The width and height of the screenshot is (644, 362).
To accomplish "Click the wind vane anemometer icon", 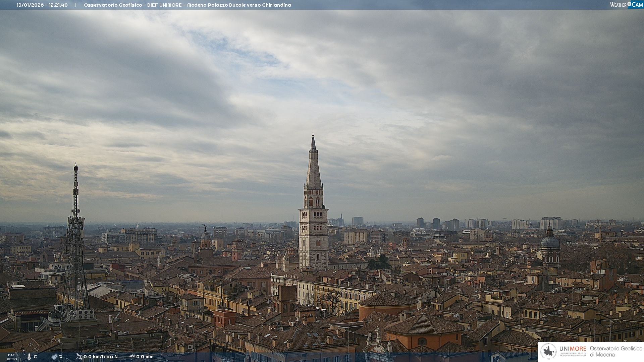I will click(79, 357).
